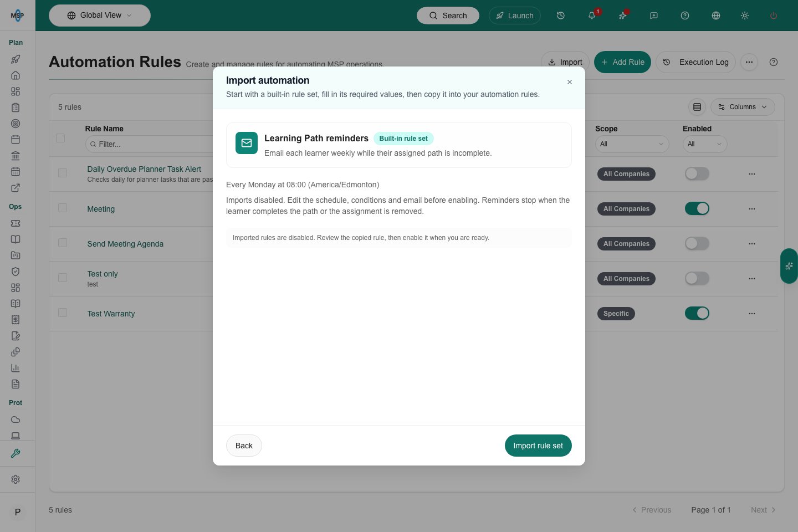Open the home icon in the sidebar
Screen dimensions: 798x532
(x=16, y=75)
